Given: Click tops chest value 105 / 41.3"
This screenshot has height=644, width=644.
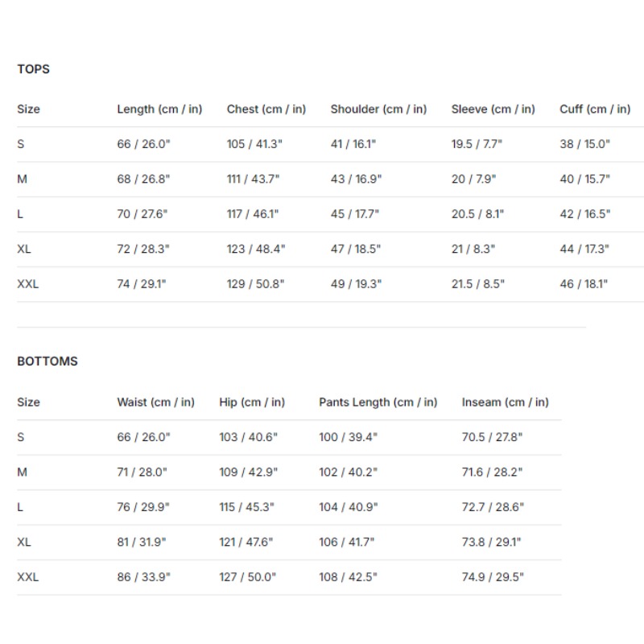Looking at the screenshot, I should (x=254, y=144).
